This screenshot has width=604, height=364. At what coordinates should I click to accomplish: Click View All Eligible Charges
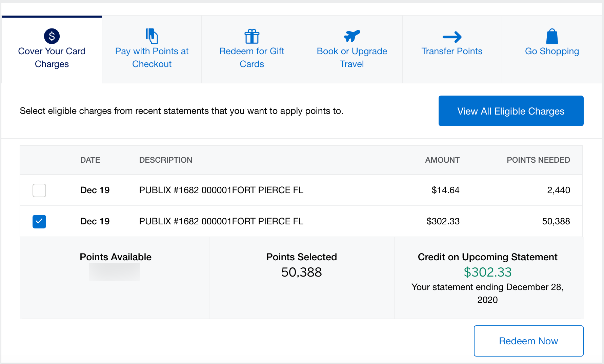pyautogui.click(x=510, y=111)
